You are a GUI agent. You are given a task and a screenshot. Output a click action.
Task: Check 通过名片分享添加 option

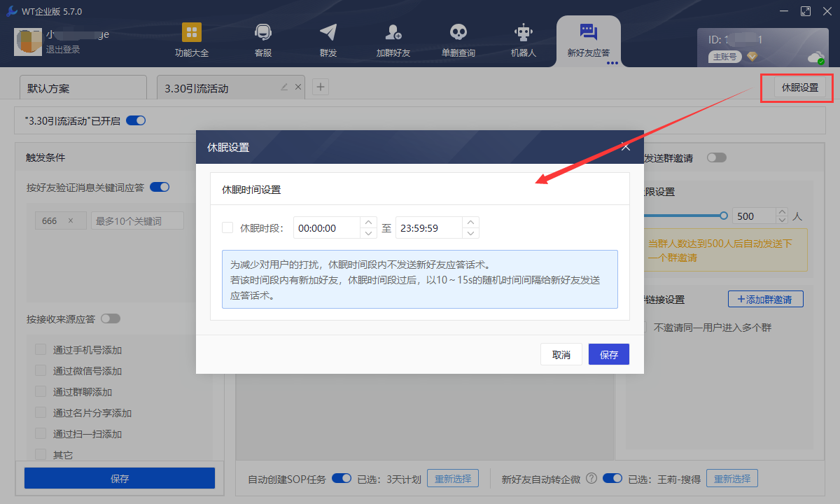click(41, 413)
